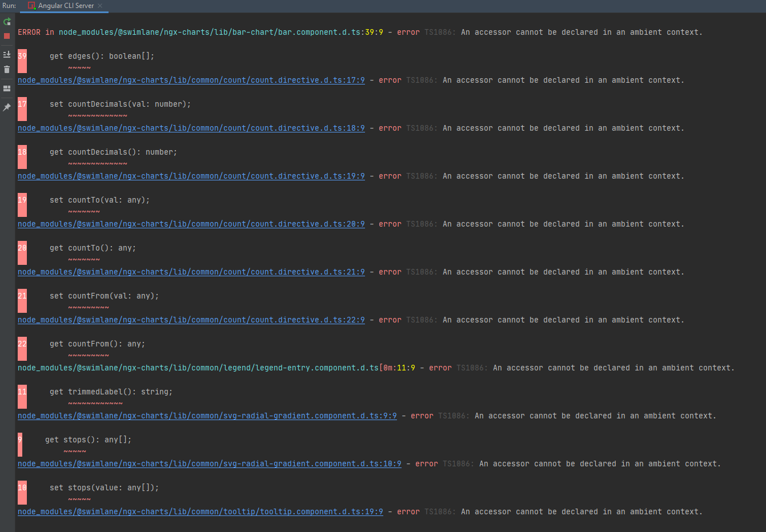
Task: Stop the running Angular CLI process
Action: click(x=7, y=35)
